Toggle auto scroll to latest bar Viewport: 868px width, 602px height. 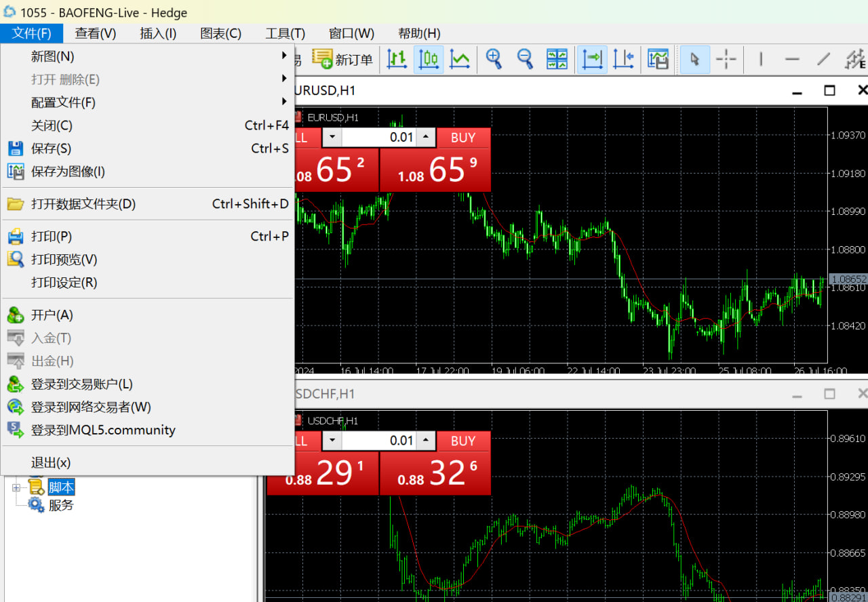(592, 60)
